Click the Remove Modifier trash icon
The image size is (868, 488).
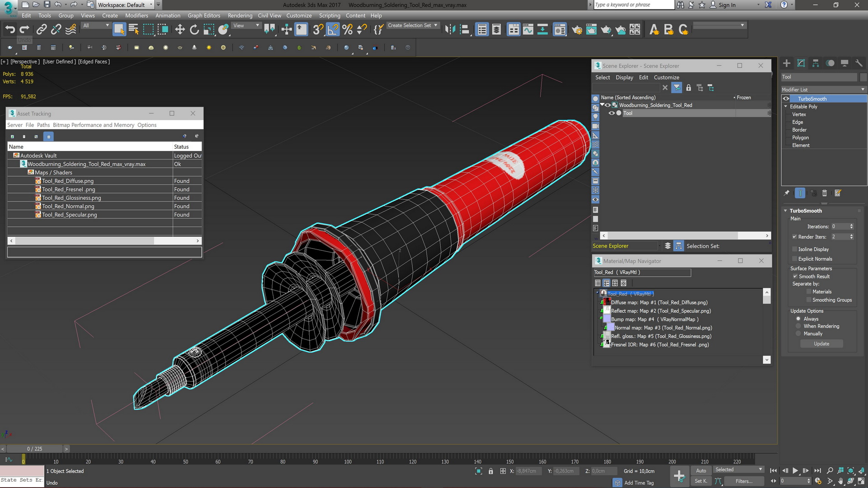(824, 193)
